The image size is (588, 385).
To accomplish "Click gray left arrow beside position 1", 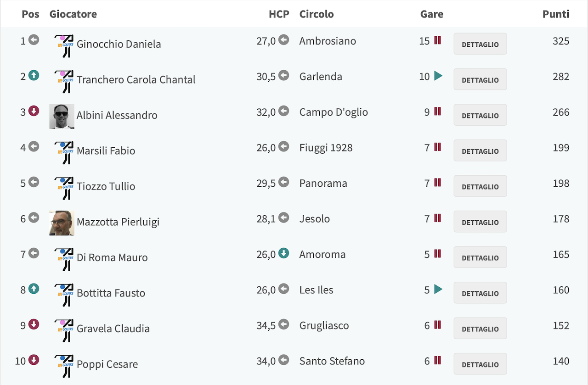I will pos(34,40).
